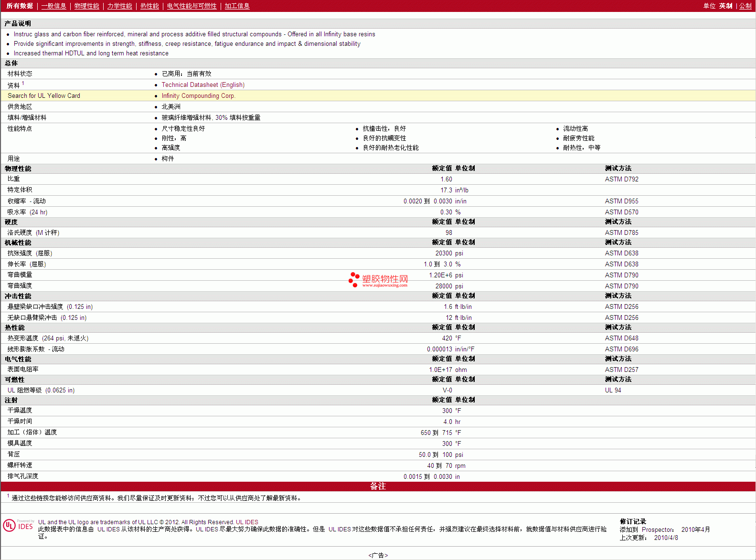Screen dimensions: 756x560
Task: Click the 螺杆转速 row label
Action: pos(20,465)
